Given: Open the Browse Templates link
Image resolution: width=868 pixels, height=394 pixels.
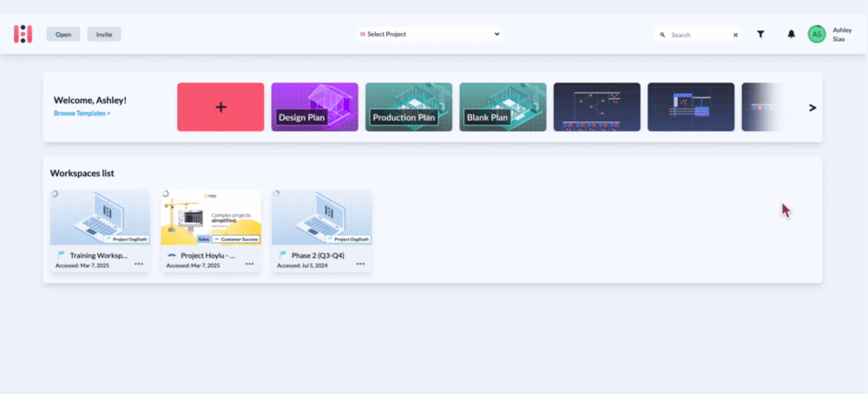Looking at the screenshot, I should pos(82,113).
